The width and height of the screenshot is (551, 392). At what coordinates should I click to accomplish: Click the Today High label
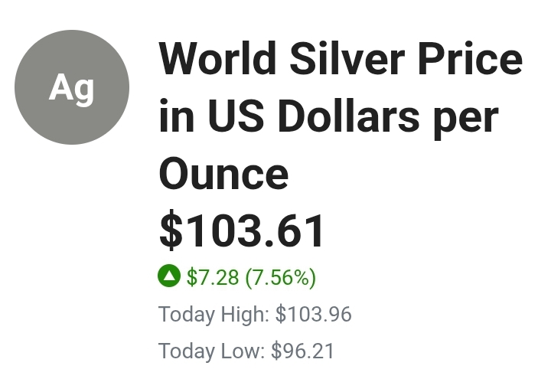[x=214, y=314]
